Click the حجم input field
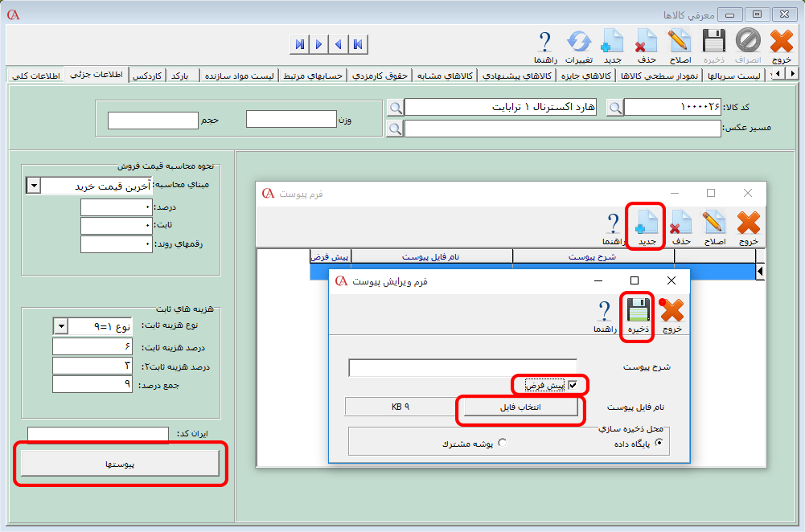 [x=153, y=120]
